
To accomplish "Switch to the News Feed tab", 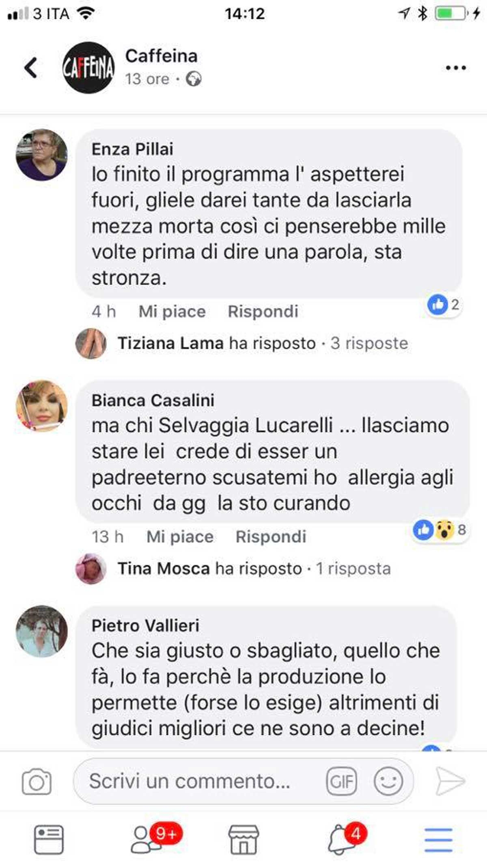I will [49, 840].
